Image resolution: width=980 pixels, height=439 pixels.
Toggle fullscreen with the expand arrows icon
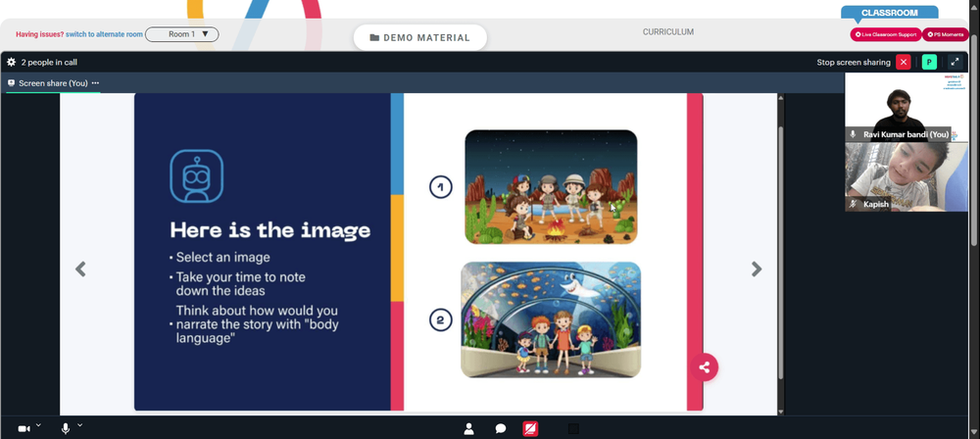pos(955,62)
